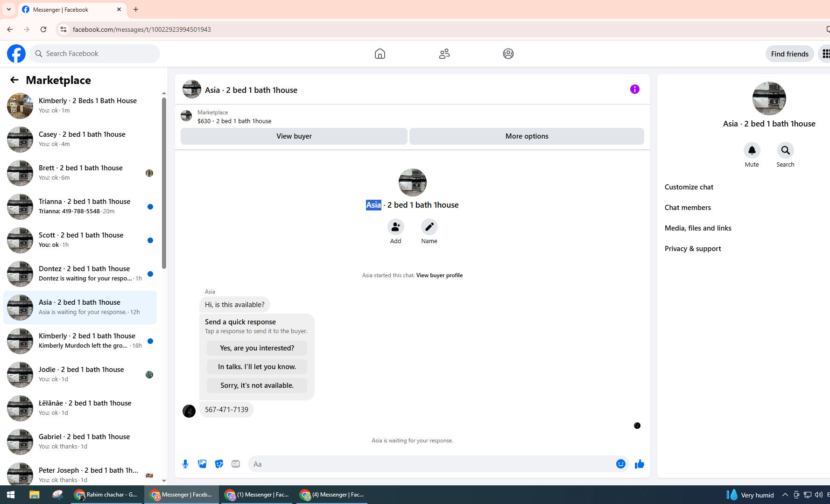Send quick reply 'Yes, are you interested?'
Image resolution: width=830 pixels, height=504 pixels.
[257, 348]
